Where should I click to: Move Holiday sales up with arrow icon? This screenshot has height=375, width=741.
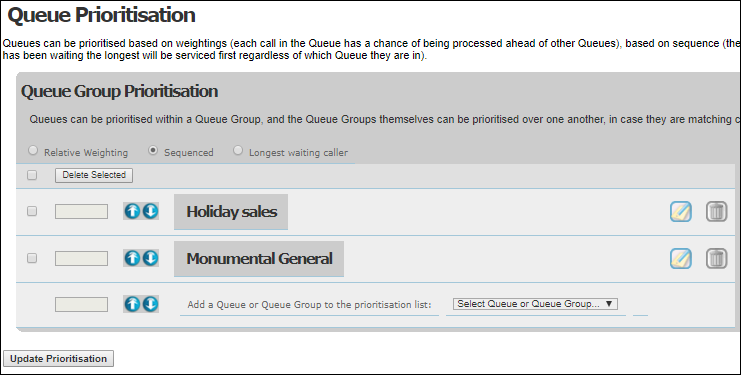[132, 211]
